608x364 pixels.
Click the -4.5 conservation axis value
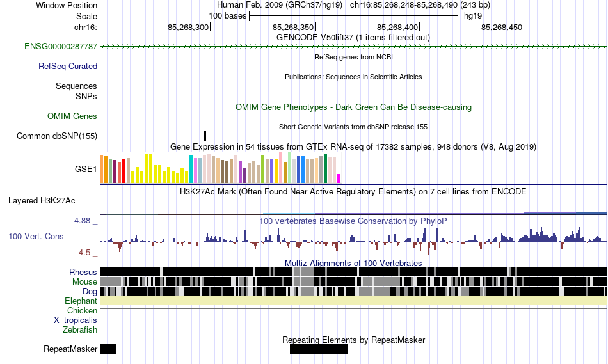[83, 253]
